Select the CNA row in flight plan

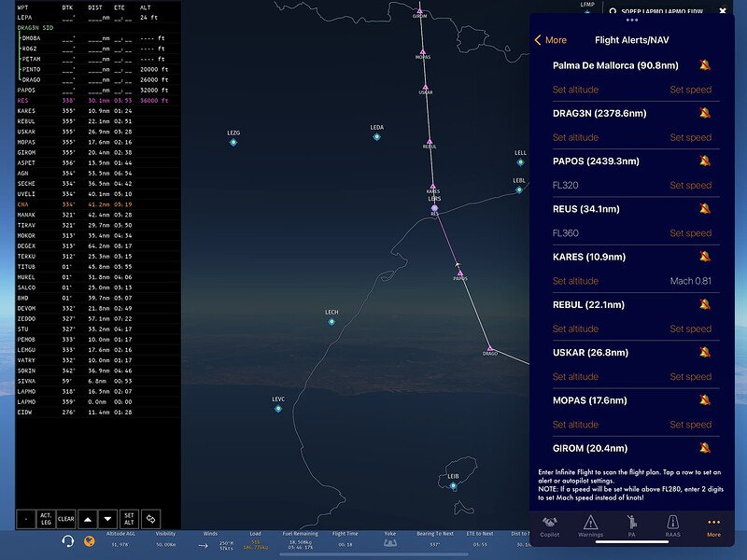tap(98, 204)
